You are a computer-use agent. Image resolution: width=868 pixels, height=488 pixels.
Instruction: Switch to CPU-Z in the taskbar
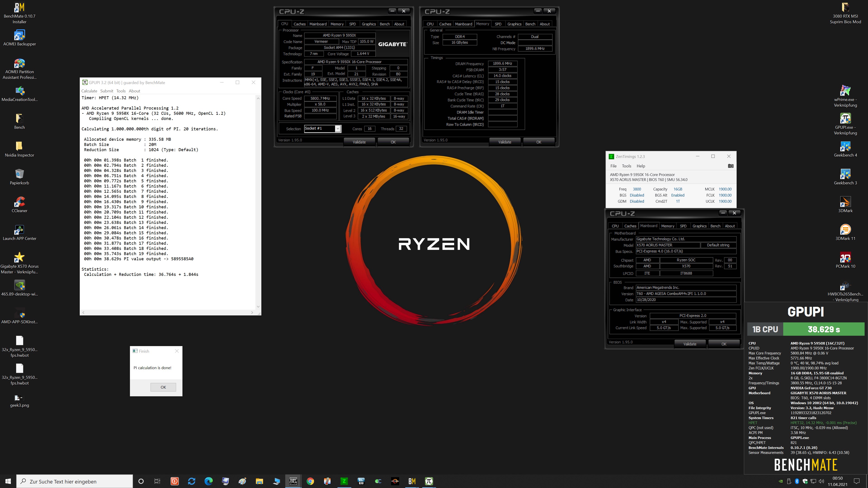[293, 481]
